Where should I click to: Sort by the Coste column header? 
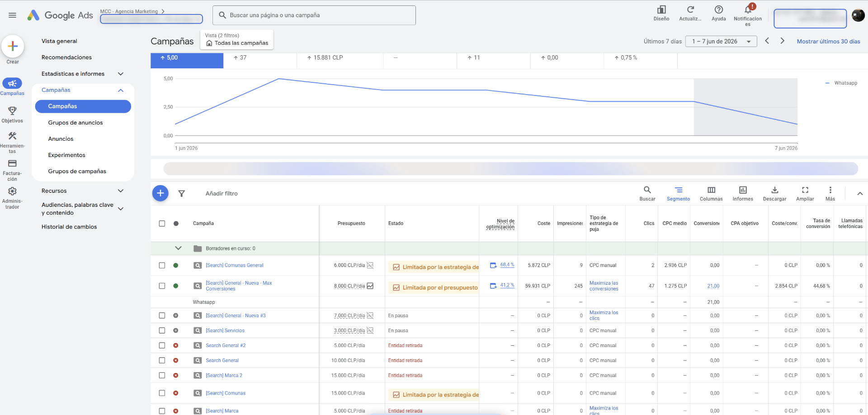(544, 224)
